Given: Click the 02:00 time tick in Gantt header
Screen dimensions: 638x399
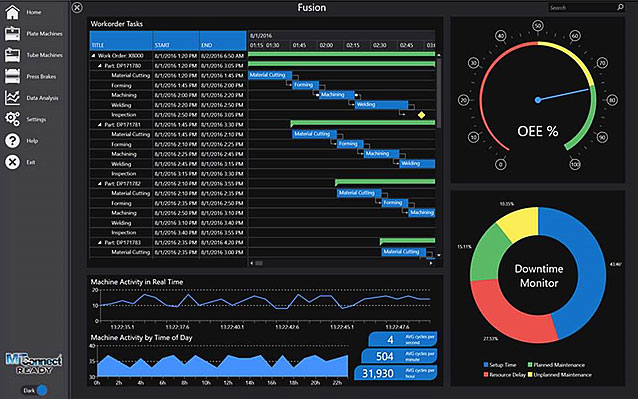Looking at the screenshot, I should point(326,45).
